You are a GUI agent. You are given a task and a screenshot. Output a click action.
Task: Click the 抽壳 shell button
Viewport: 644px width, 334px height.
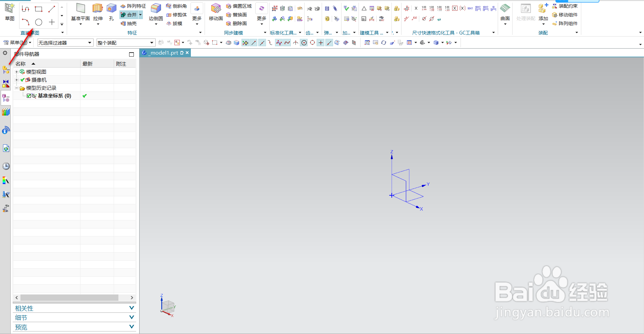(128, 23)
